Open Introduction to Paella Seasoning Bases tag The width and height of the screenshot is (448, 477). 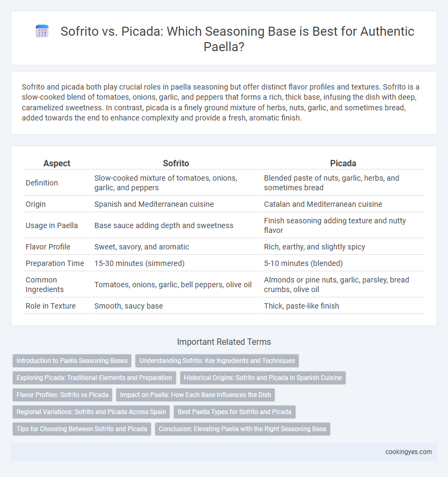click(x=72, y=360)
